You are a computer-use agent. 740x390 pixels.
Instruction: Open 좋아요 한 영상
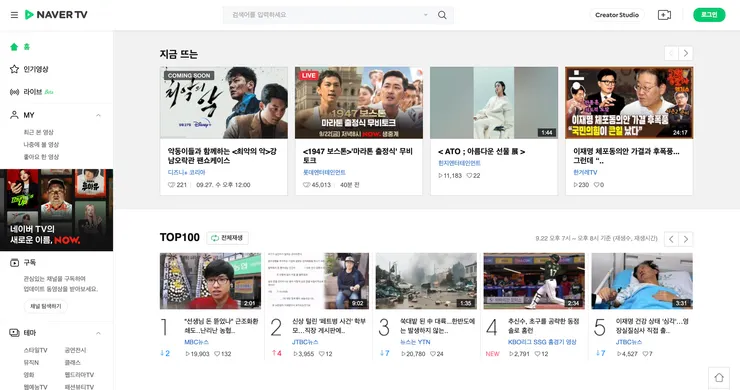(42, 157)
